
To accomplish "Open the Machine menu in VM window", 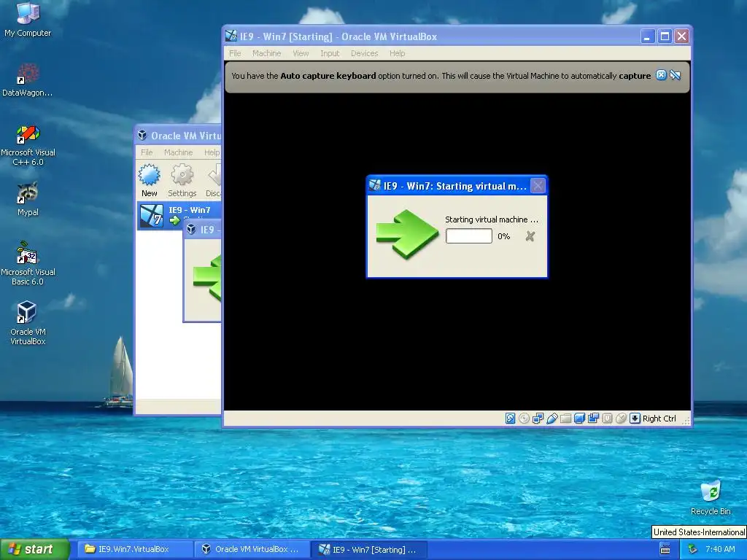I will pyautogui.click(x=267, y=53).
